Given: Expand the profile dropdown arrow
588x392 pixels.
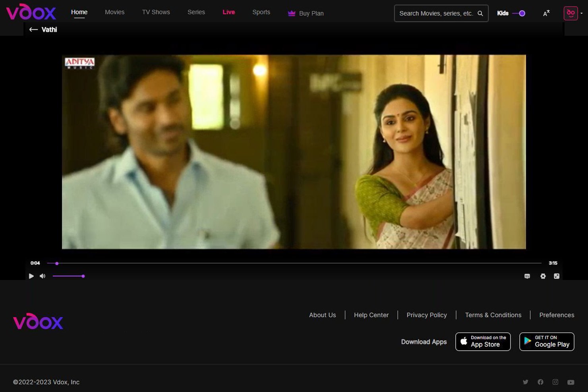Looking at the screenshot, I should 582,13.
